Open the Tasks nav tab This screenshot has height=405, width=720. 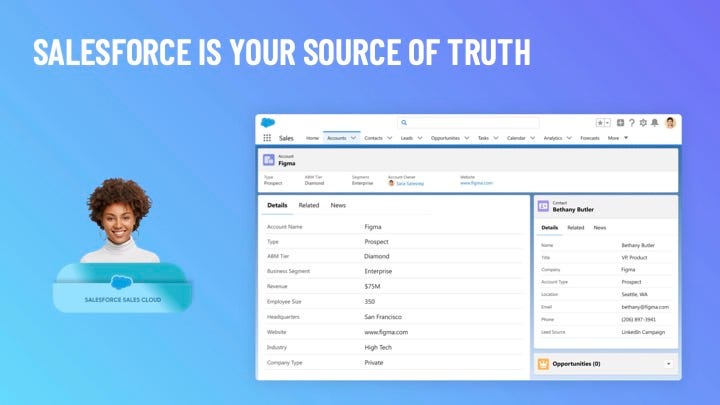click(x=484, y=138)
